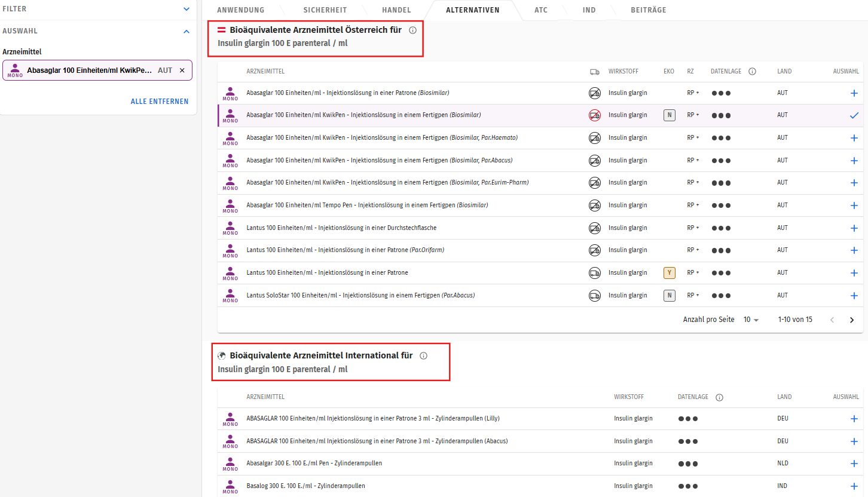Switch to the ANWENDUNG tab
The height and width of the screenshot is (497, 868).
240,10
